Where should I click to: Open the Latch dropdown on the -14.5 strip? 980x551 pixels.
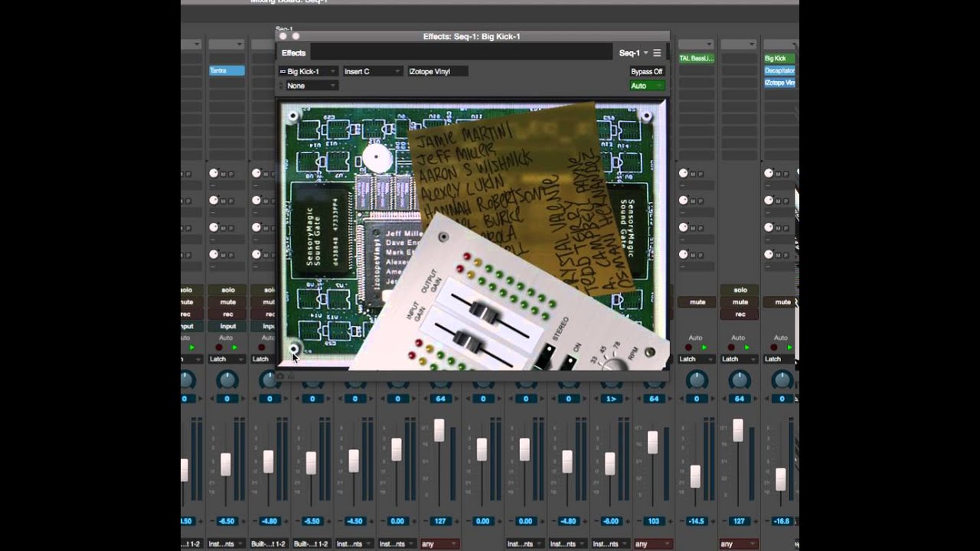(x=697, y=359)
